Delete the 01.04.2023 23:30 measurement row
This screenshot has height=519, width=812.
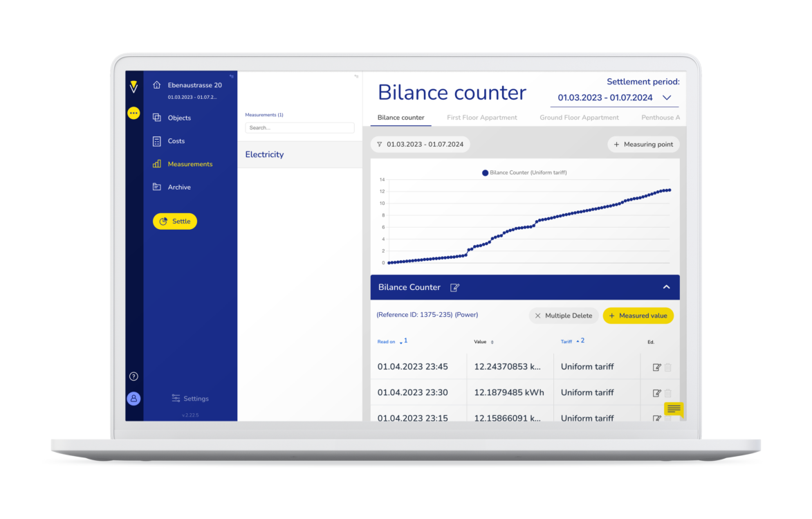click(x=668, y=393)
